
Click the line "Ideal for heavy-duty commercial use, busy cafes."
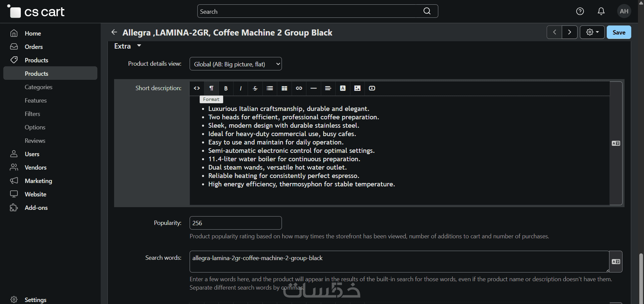pos(282,134)
